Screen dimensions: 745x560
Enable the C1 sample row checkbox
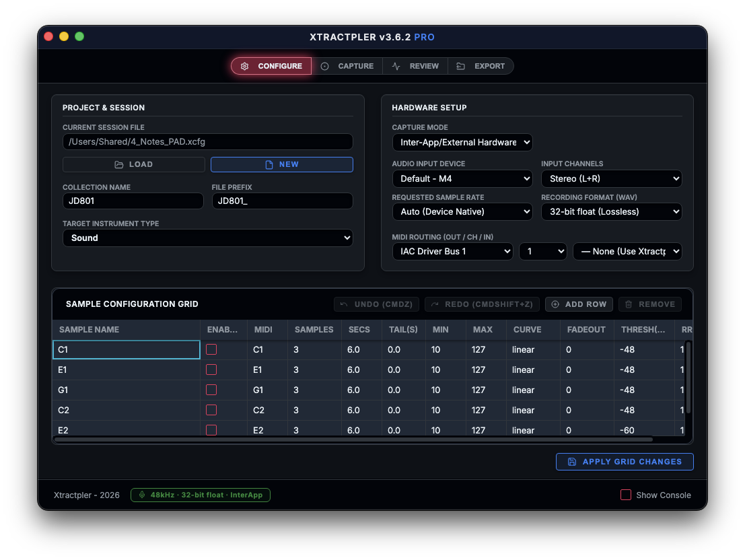click(211, 349)
